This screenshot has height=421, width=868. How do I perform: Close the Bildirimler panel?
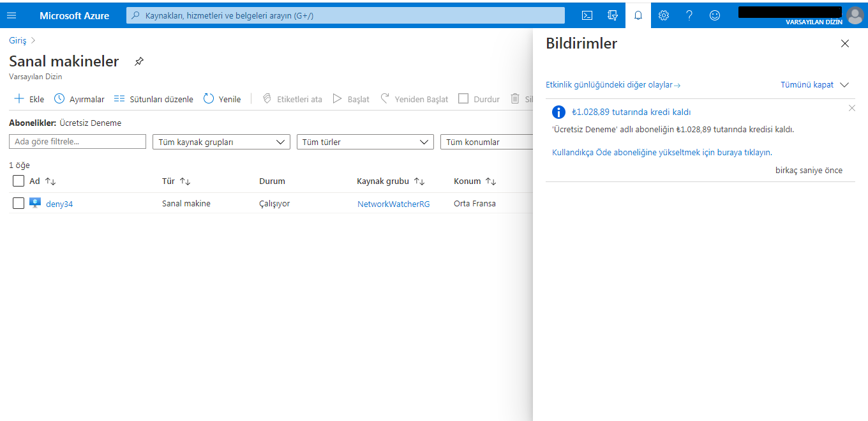click(845, 43)
